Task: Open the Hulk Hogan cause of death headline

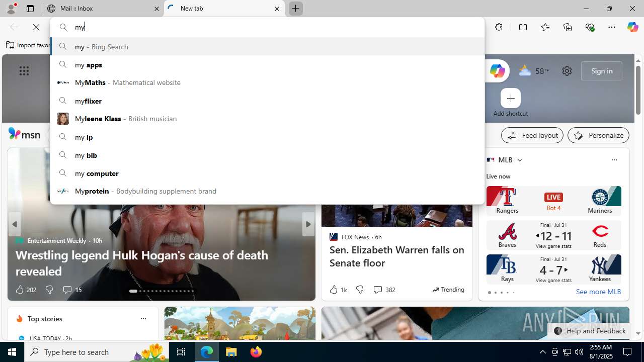Action: pyautogui.click(x=142, y=263)
